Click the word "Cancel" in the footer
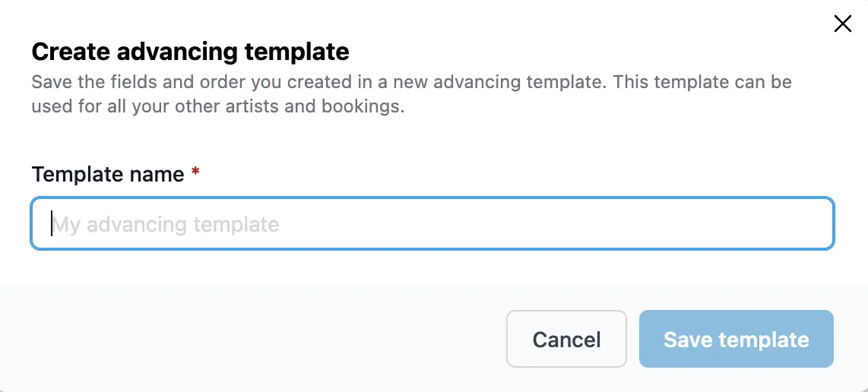Screen dimensions: 868x392 pyautogui.click(x=566, y=340)
